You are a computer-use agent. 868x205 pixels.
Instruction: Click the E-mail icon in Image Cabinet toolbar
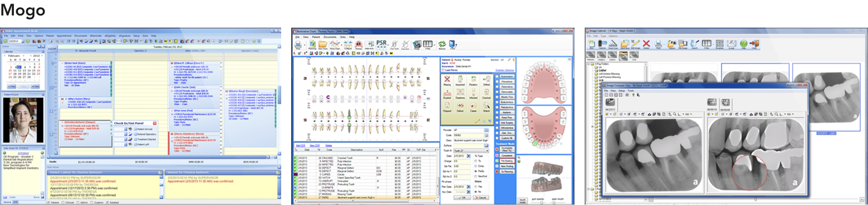coord(732,44)
